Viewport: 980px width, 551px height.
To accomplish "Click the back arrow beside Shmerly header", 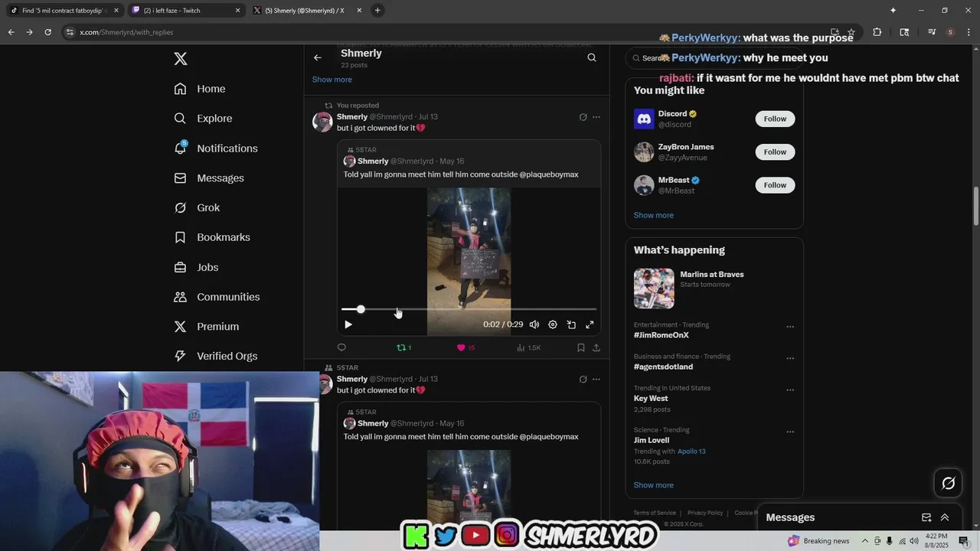I will [318, 57].
